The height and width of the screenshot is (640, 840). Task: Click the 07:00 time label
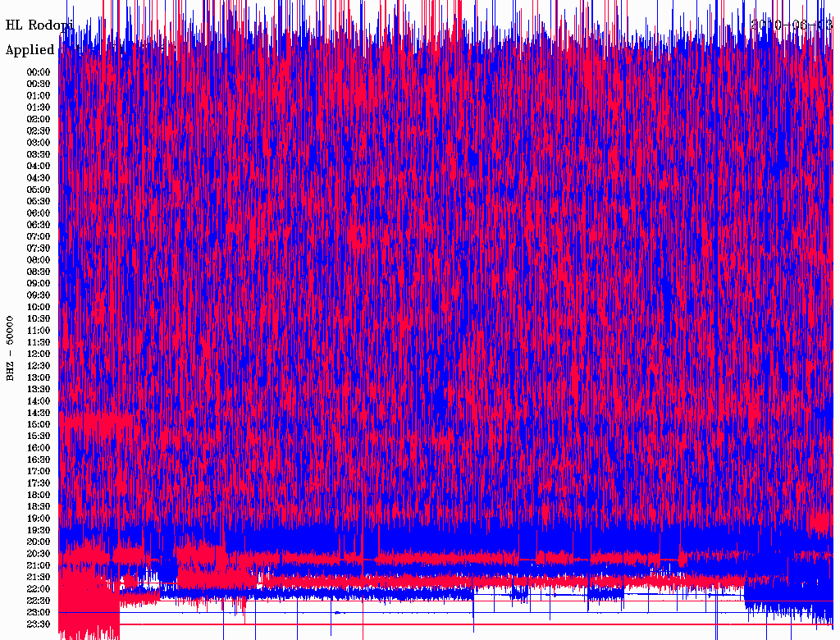click(x=39, y=237)
